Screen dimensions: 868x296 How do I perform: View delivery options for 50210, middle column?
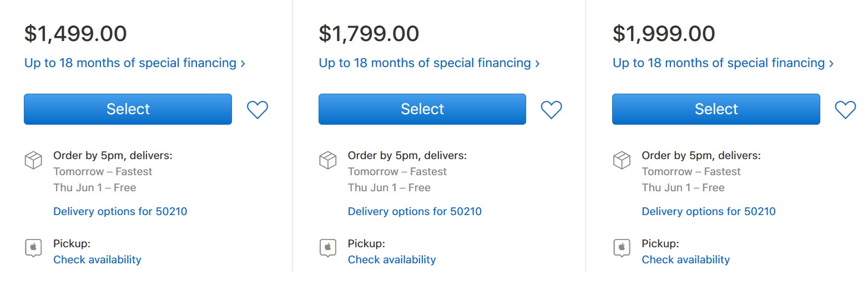click(x=415, y=211)
